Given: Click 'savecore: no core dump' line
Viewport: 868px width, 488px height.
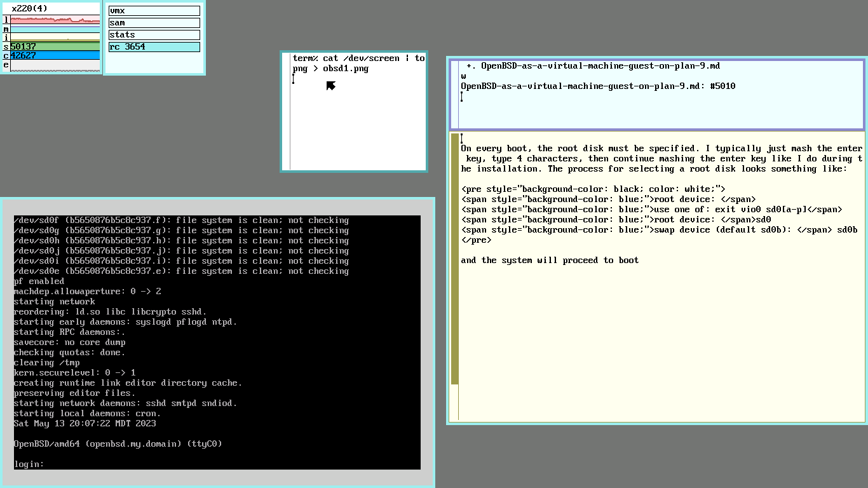Looking at the screenshot, I should click(70, 342).
